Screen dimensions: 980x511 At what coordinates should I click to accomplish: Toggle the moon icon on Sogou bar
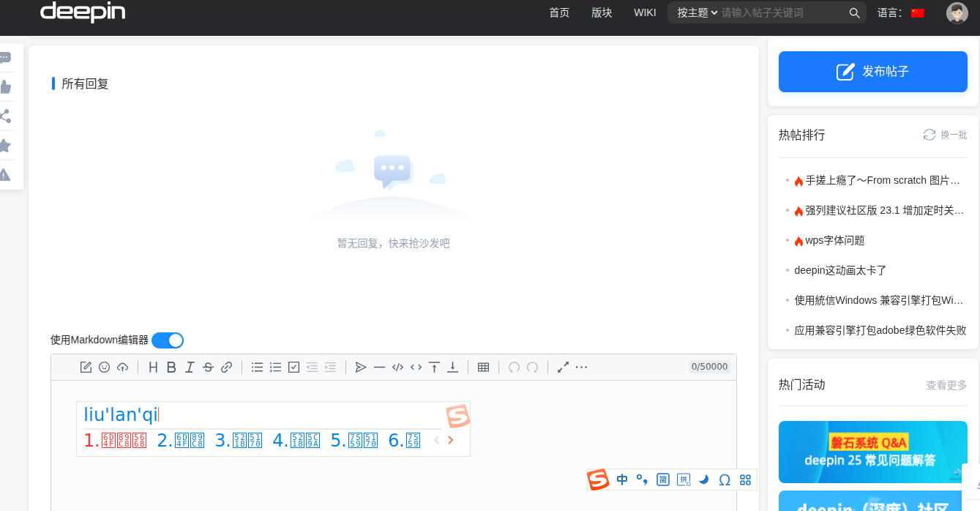click(x=704, y=480)
